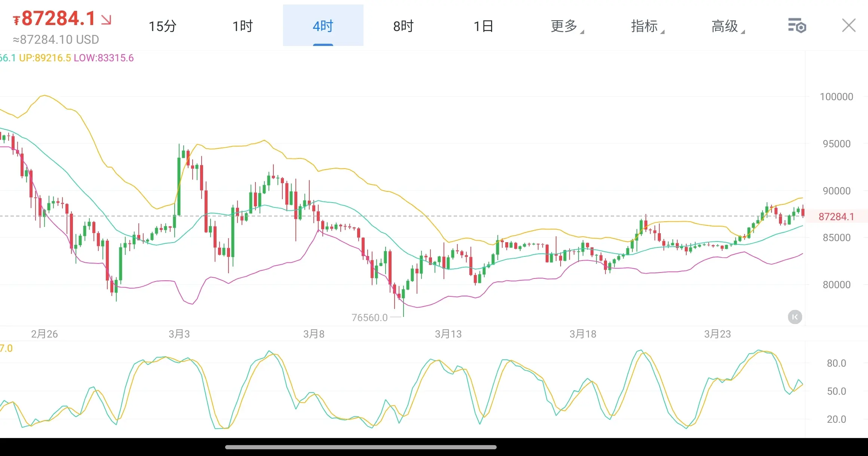Close the chart with X icon
Viewport: 868px width, 456px height.
point(849,26)
